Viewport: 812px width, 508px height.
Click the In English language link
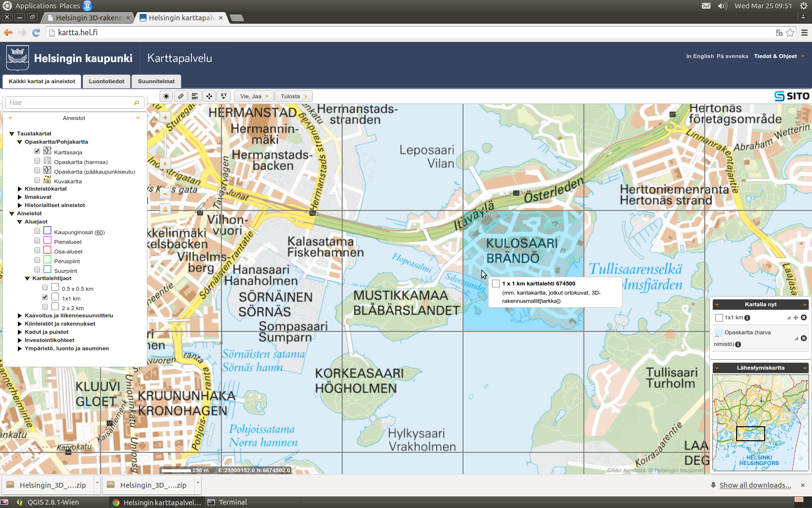(x=699, y=56)
